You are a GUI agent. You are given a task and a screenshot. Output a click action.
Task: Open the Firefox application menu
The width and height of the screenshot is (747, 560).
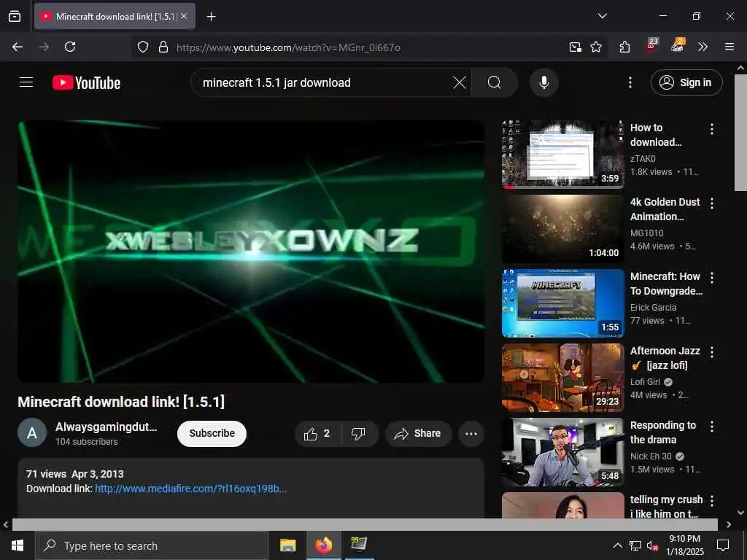coord(729,47)
